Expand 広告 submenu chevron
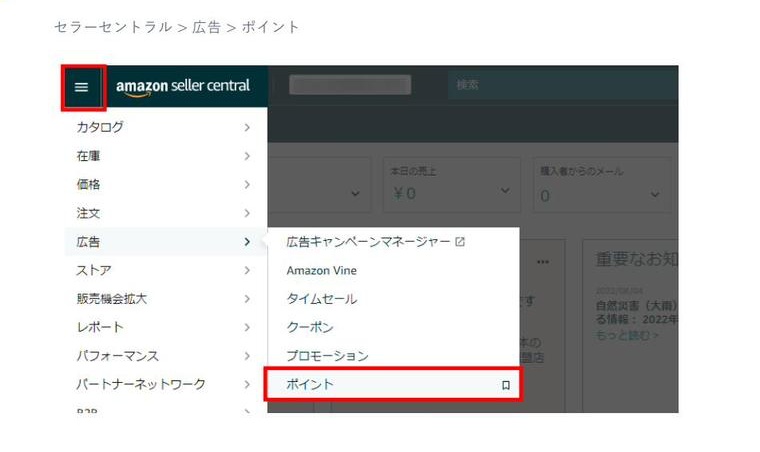 pyautogui.click(x=247, y=242)
